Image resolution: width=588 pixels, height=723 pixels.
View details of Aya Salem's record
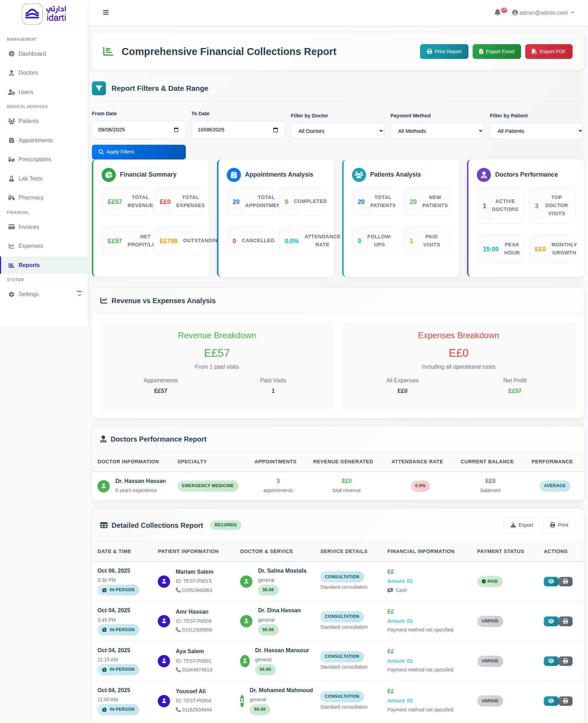(551, 661)
